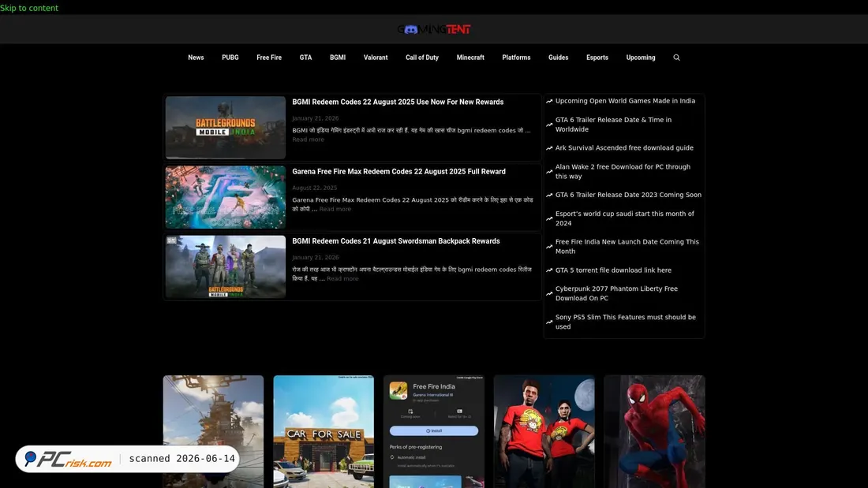Open Garena Free Fire Max Redeem Codes headline

(x=398, y=172)
